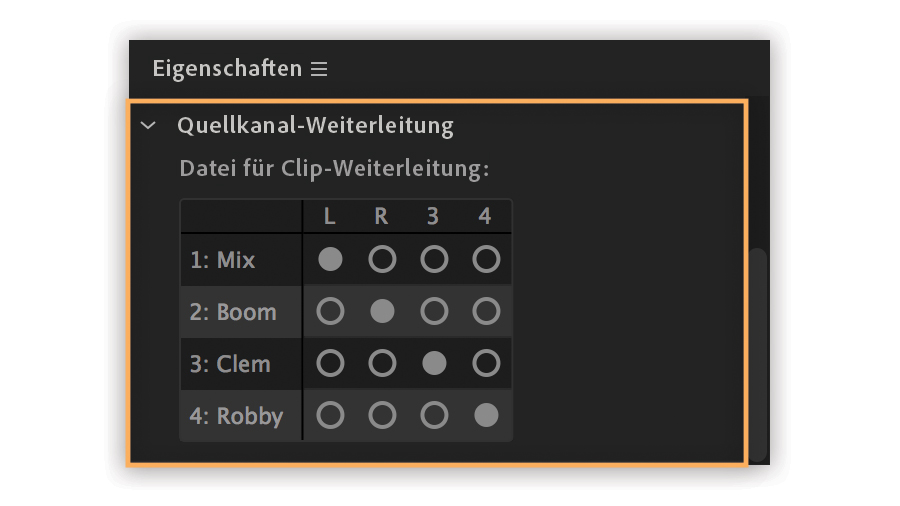The width and height of the screenshot is (900, 506).
Task: Route 3: Clem to channel L
Action: pyautogui.click(x=330, y=364)
